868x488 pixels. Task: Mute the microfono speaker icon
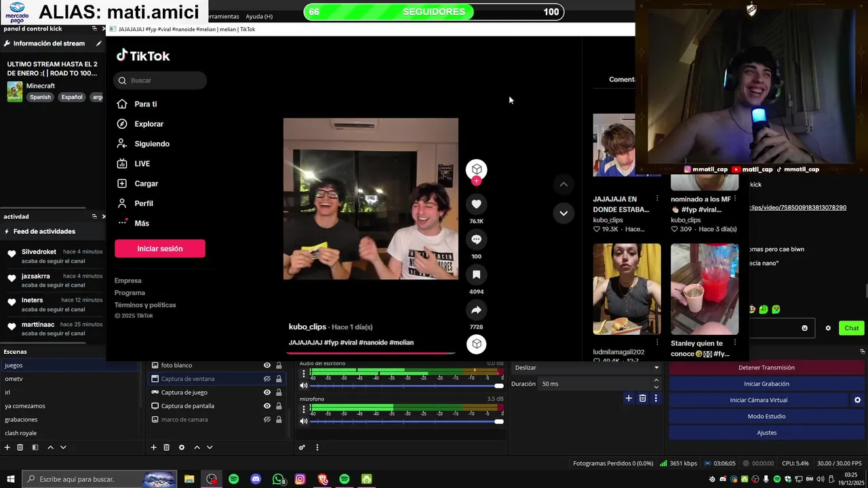coord(304,421)
